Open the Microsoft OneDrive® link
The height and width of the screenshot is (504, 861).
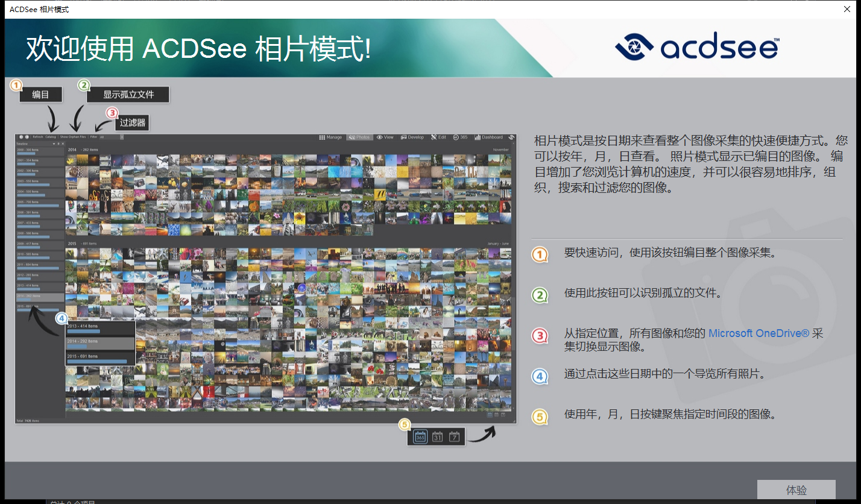pyautogui.click(x=758, y=333)
